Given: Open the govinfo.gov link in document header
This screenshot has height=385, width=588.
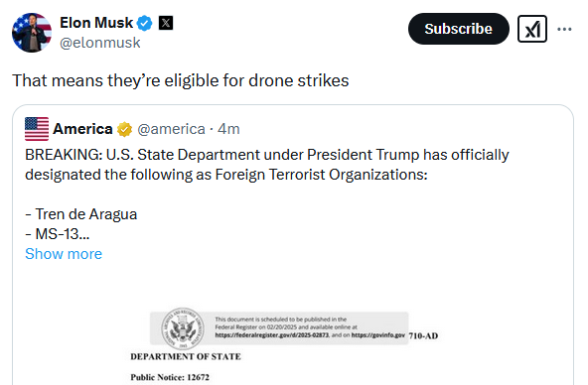Looking at the screenshot, I should tap(378, 334).
